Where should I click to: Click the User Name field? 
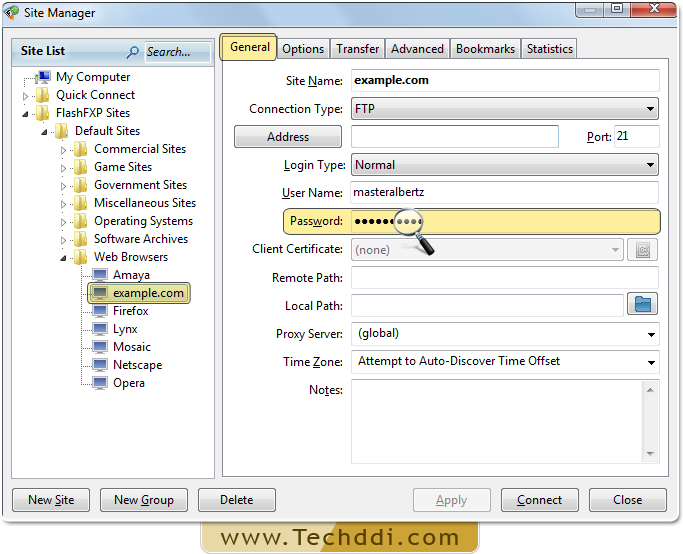504,193
